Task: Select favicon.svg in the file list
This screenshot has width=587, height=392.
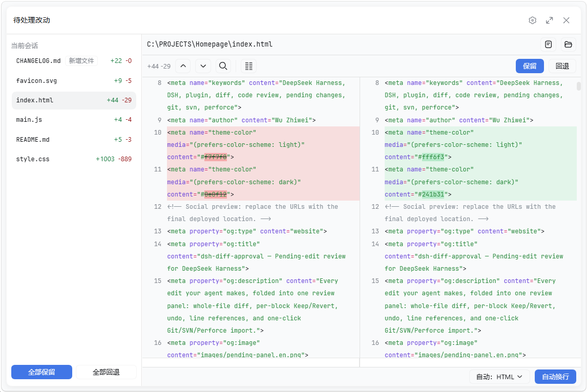Action: point(74,81)
